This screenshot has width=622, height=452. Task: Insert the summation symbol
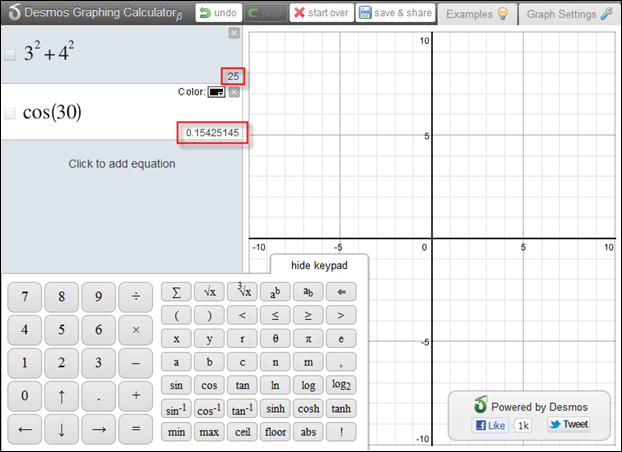(176, 292)
